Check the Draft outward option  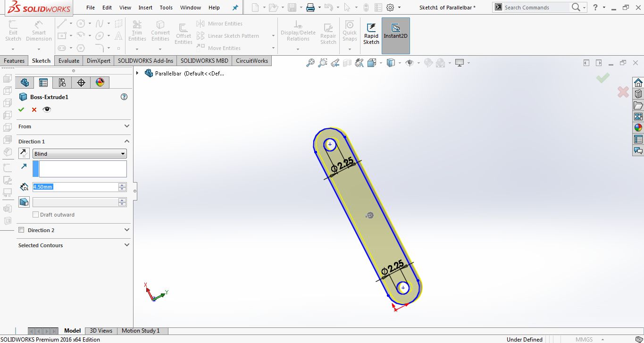35,215
